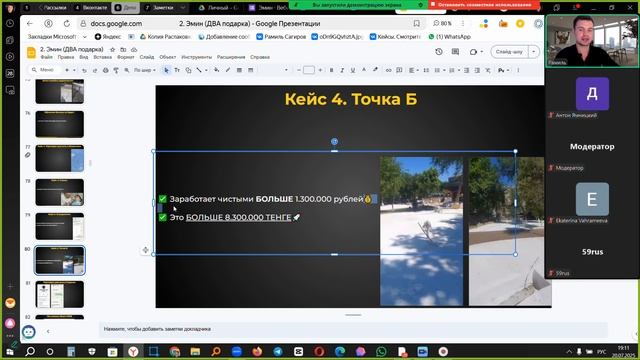Open the text color picker
Viewport: 640px width, 360px height.
[364, 70]
